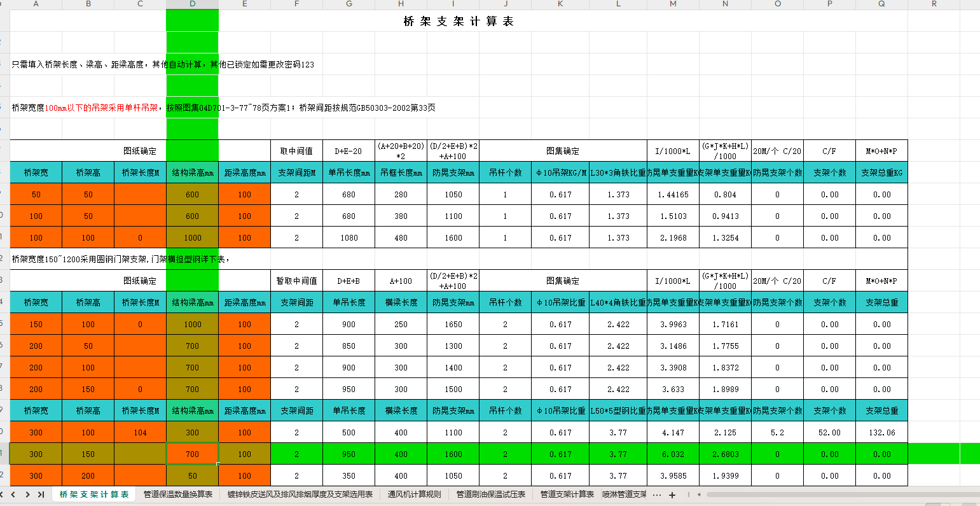This screenshot has width=980, height=506.
Task: Select the cell with value 480
Action: click(401, 237)
